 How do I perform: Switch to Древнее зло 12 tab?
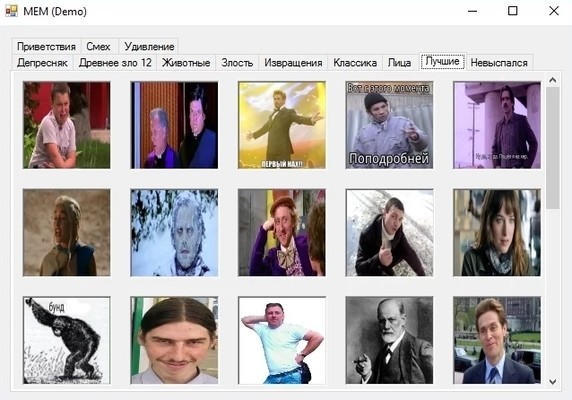pos(115,63)
